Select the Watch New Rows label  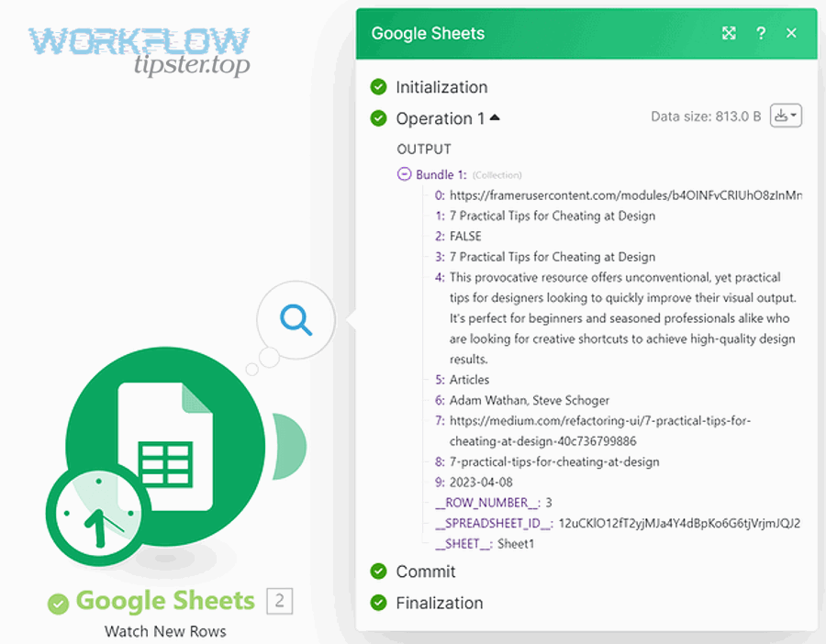tap(165, 631)
